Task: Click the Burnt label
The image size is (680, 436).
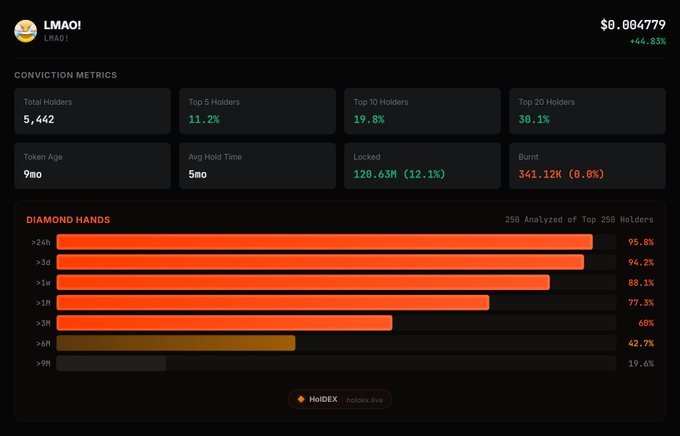Action: (528, 157)
